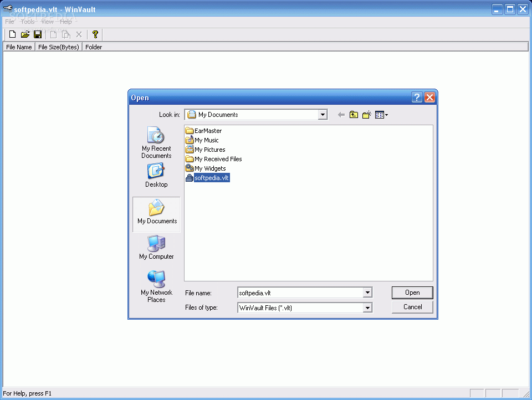Click the Up One Level folder icon
This screenshot has height=400, width=532.
coord(354,115)
